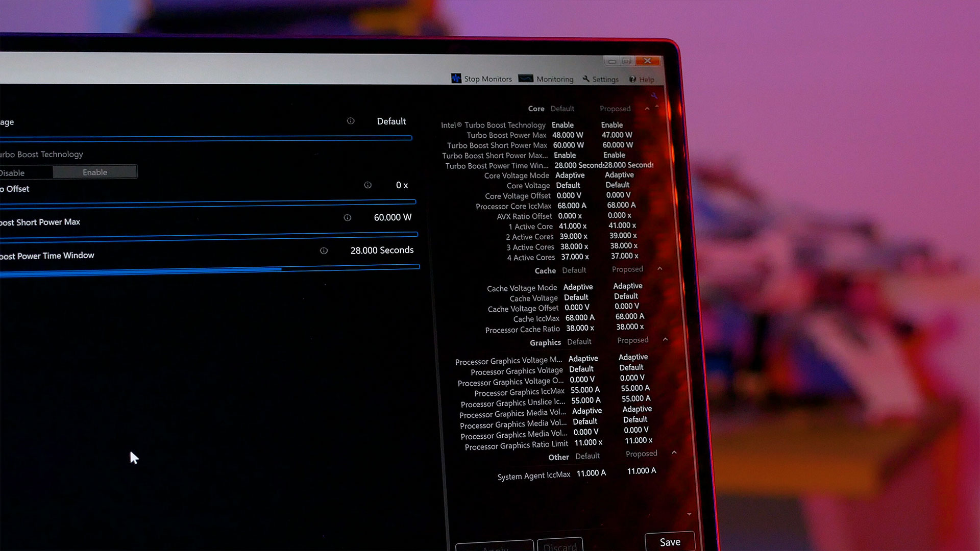The width and height of the screenshot is (980, 551).
Task: Click scroll down arrow in summary panel
Action: (x=690, y=514)
